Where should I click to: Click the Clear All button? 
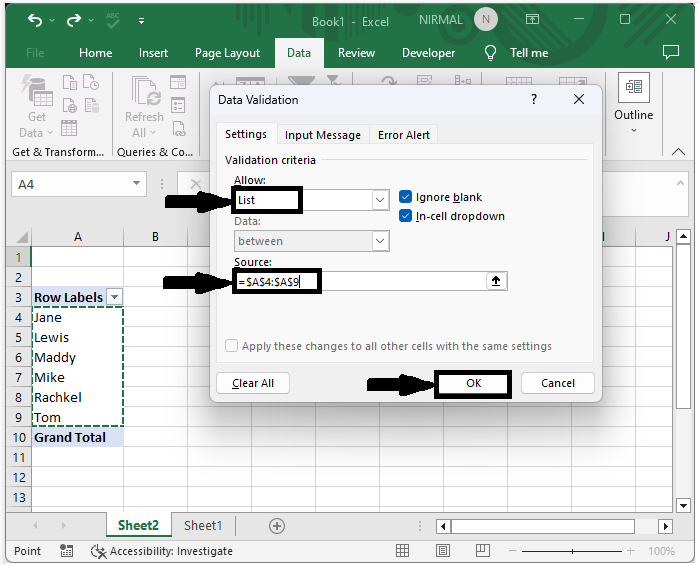253,383
